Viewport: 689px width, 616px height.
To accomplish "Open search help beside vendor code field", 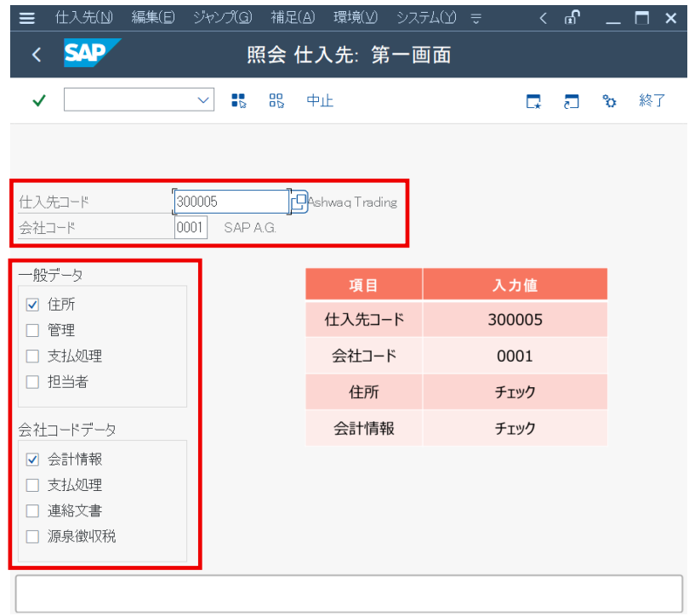I will click(299, 202).
